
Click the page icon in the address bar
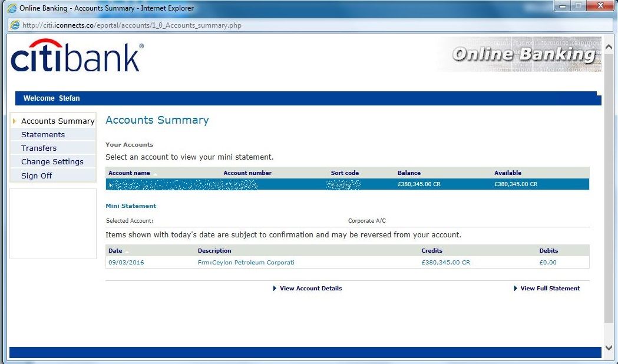[15, 25]
